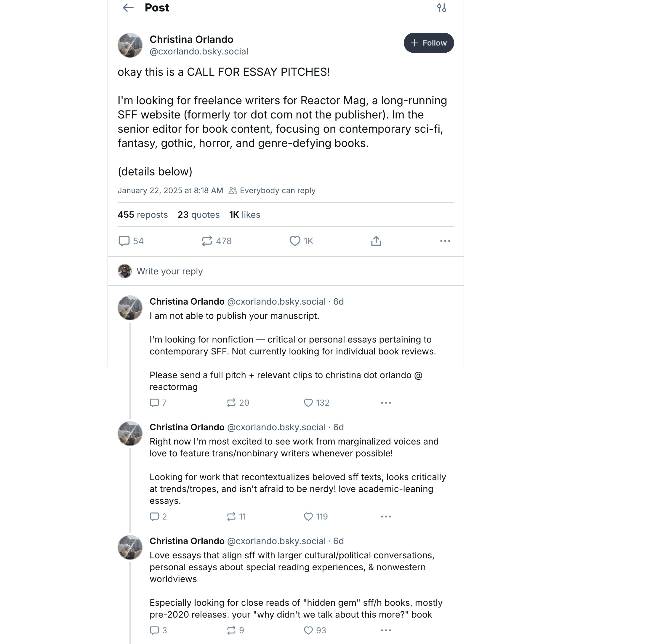Viewport: 647px width, 644px height.
Task: Click the reply icon on main post
Action: click(124, 241)
